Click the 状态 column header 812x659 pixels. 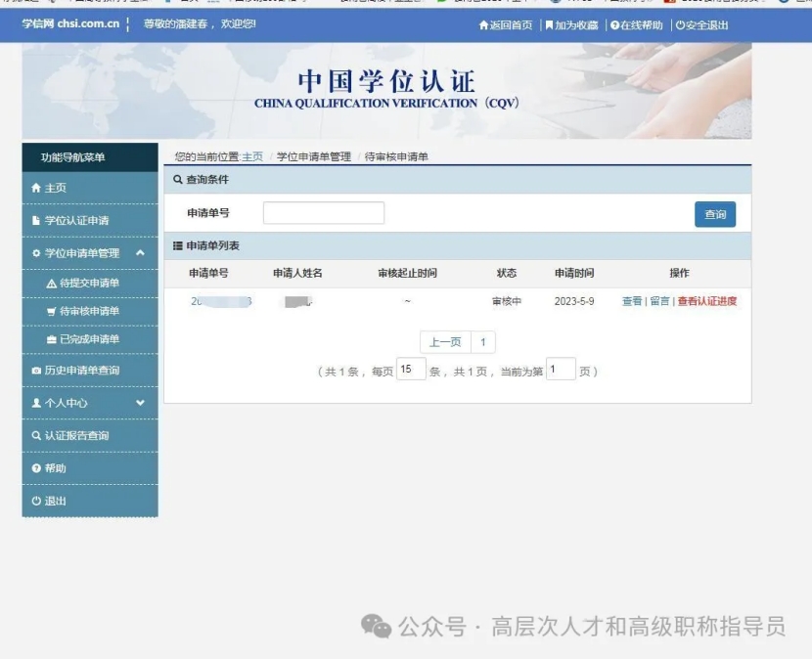click(x=507, y=273)
